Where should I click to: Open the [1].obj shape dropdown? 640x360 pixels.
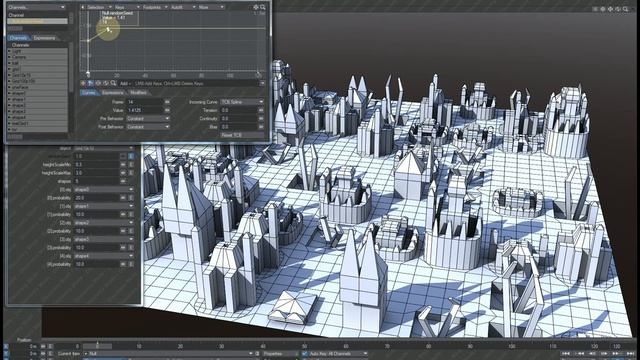pos(103,206)
